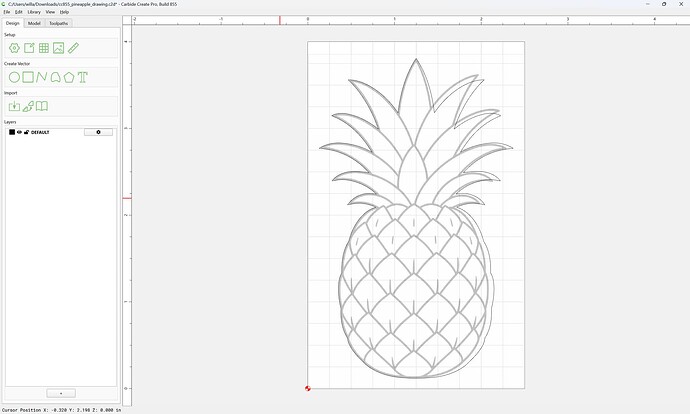Open the grid settings icon
This screenshot has height=414, width=690.
(x=44, y=48)
